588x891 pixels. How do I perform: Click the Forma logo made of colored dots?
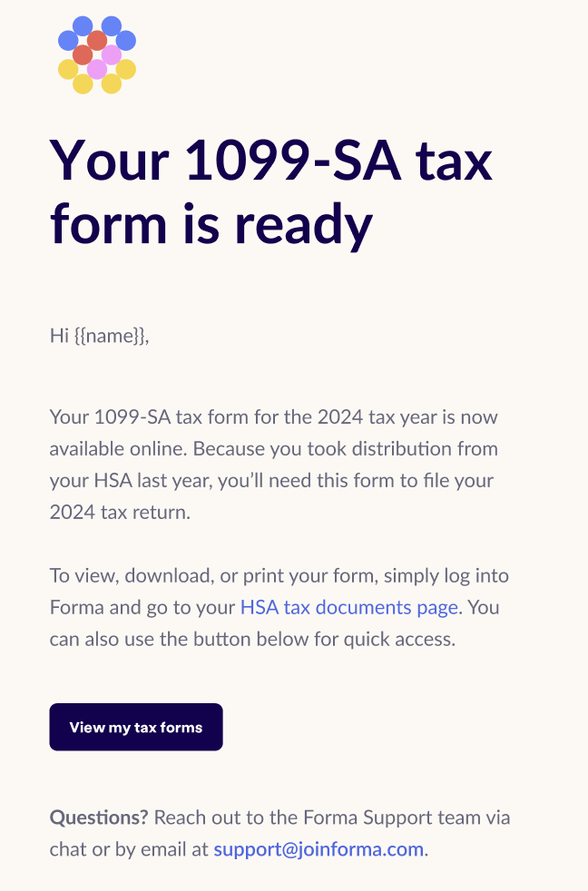click(97, 55)
